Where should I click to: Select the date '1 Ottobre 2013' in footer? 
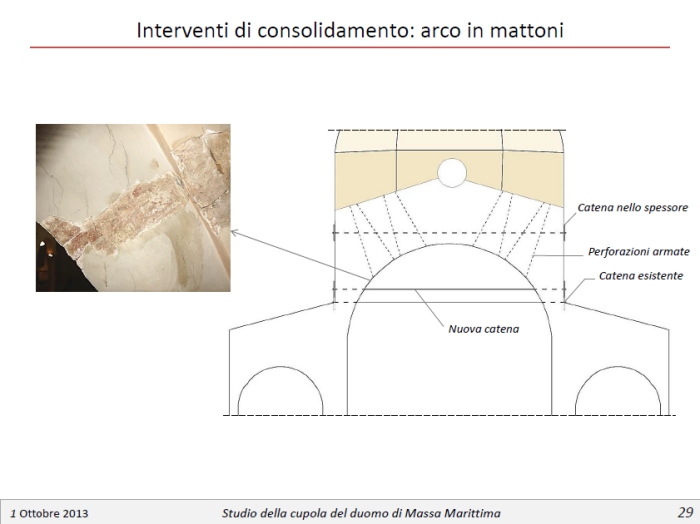(49, 513)
